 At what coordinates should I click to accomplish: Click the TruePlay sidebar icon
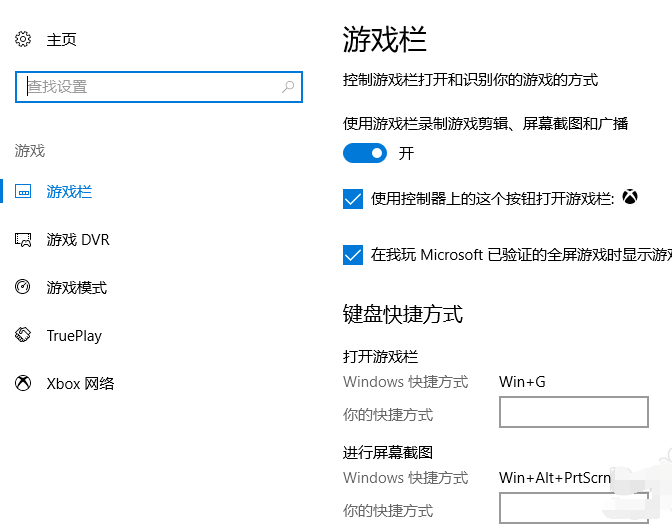click(23, 336)
